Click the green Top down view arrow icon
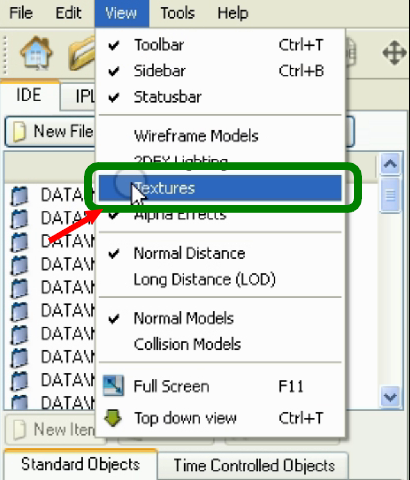The image size is (410, 480). tap(113, 418)
